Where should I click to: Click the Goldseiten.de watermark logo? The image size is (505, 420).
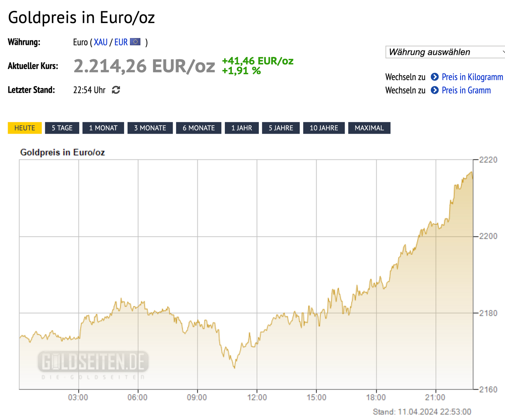(93, 362)
